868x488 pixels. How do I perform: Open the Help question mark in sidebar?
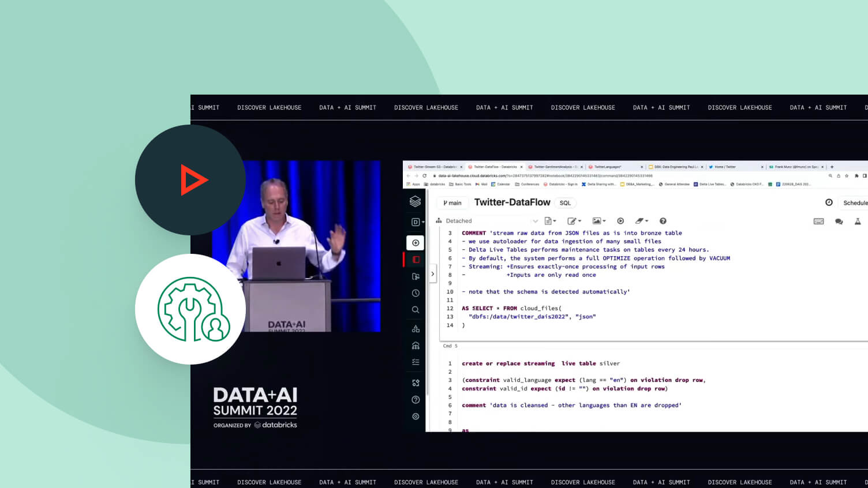(416, 400)
